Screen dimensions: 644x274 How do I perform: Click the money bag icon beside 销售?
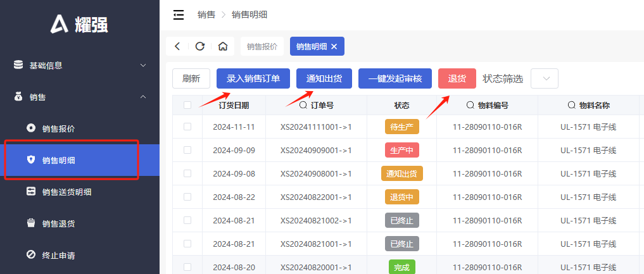[x=18, y=97]
